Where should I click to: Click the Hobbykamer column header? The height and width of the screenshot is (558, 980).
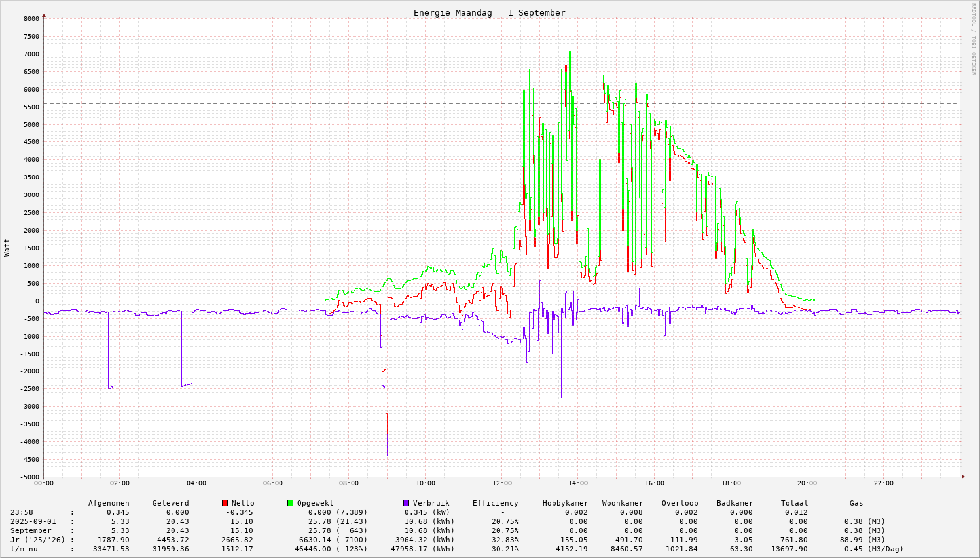565,503
